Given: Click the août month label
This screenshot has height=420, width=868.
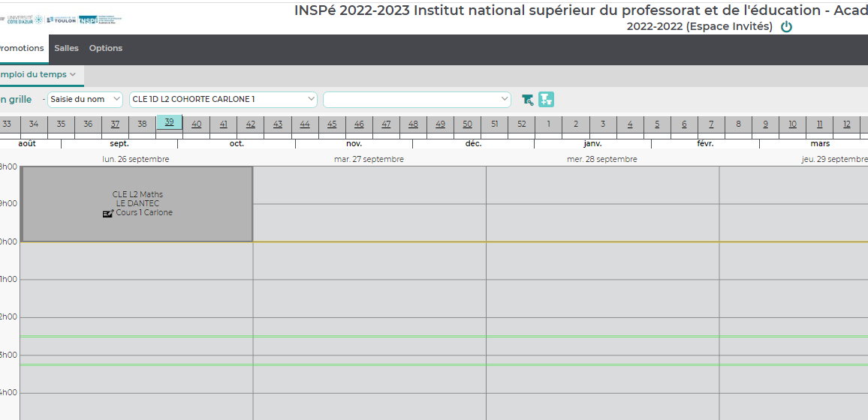Looking at the screenshot, I should tap(27, 144).
